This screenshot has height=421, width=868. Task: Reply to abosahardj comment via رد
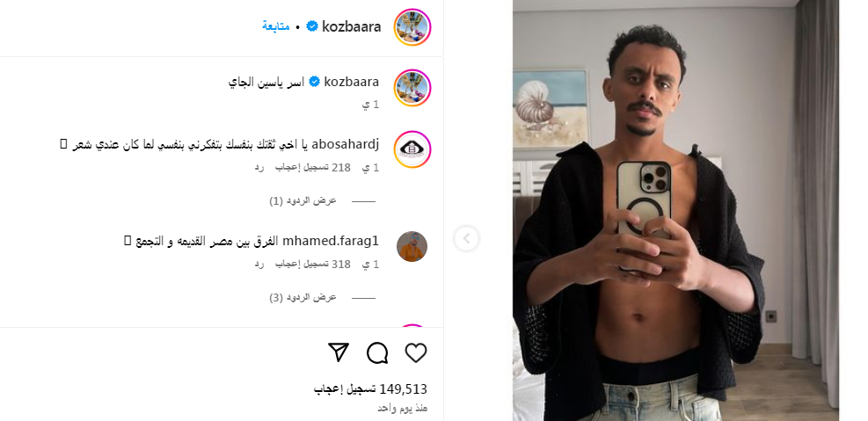[x=259, y=167]
